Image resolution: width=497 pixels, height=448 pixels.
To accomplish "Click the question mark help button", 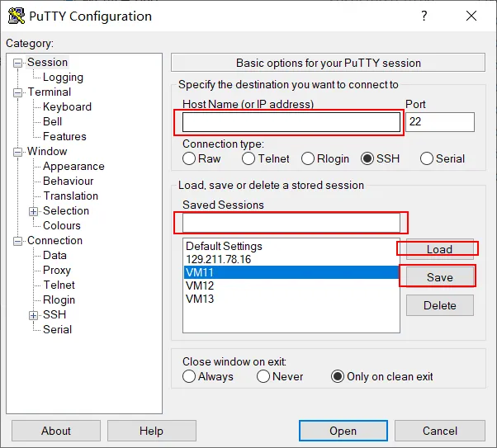I will 424,17.
